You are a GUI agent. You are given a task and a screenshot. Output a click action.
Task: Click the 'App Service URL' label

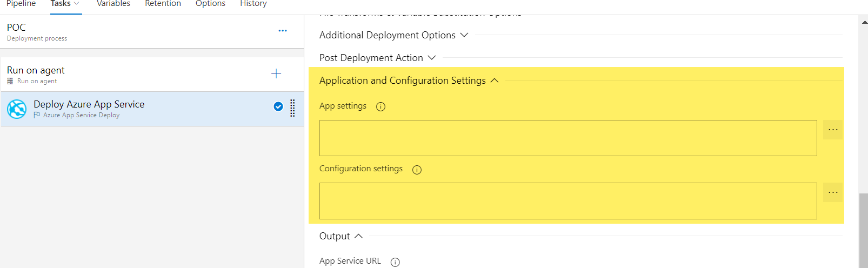(350, 261)
